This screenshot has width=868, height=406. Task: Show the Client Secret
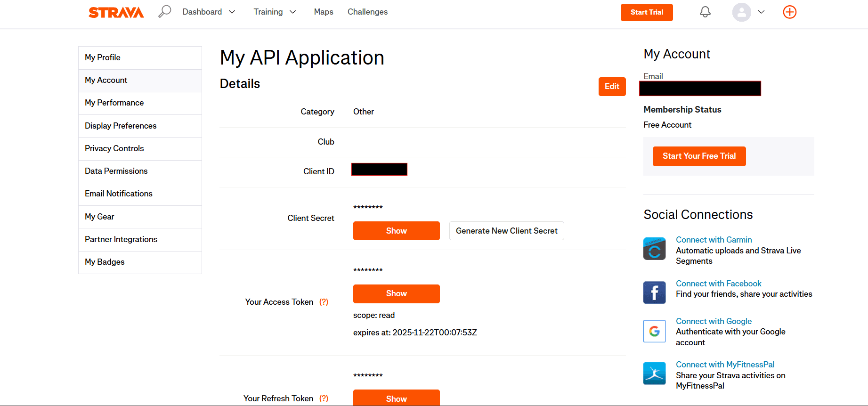396,231
